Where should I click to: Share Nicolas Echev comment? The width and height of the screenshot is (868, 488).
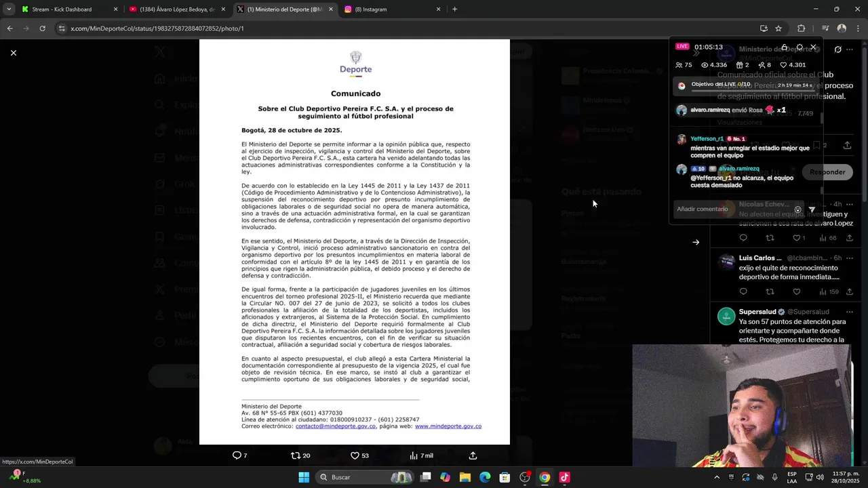(849, 238)
